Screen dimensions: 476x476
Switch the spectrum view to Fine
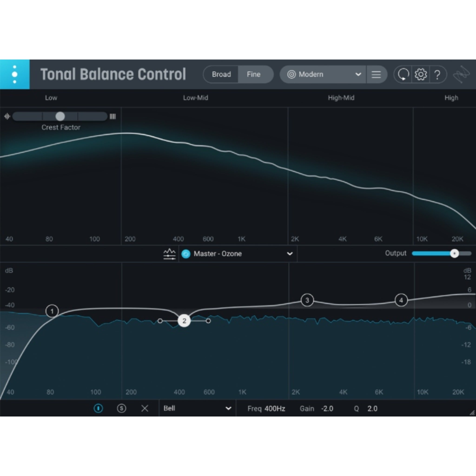pyautogui.click(x=254, y=74)
